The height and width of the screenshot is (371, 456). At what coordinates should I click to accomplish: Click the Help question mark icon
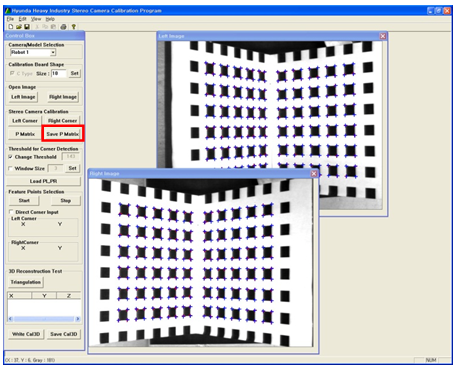(x=73, y=27)
